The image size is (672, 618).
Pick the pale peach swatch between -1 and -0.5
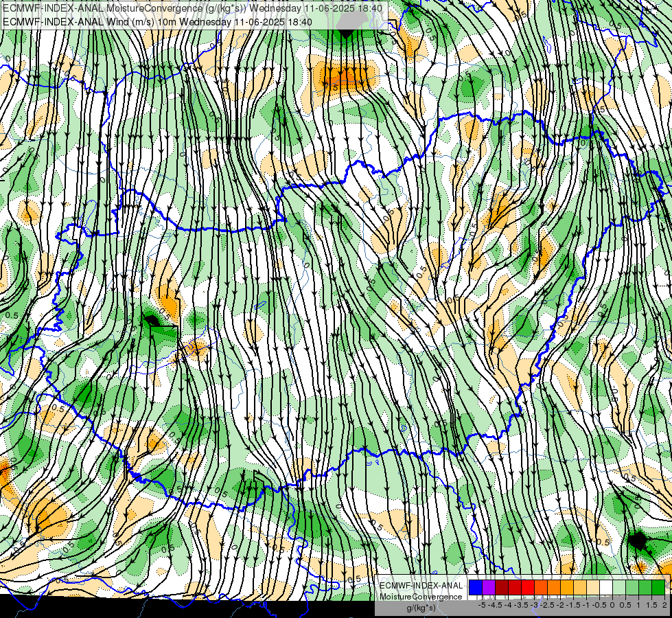(593, 588)
